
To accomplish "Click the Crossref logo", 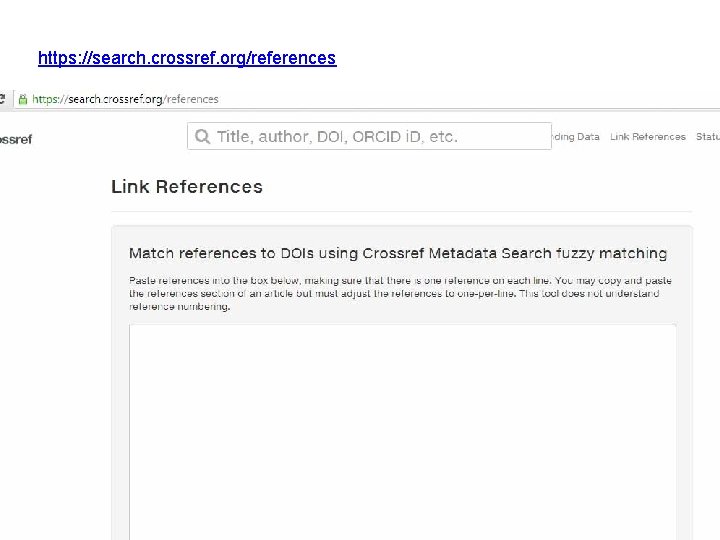I will tap(16, 139).
